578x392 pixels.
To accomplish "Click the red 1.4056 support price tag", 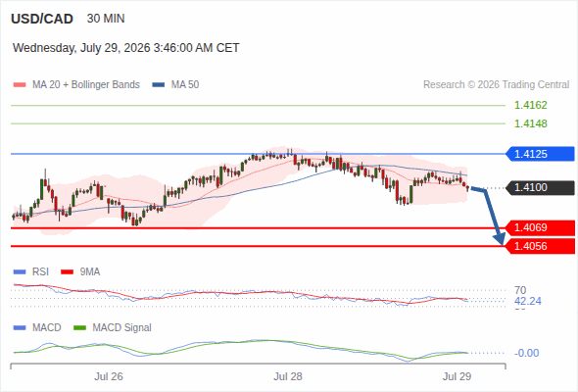I will click(x=540, y=246).
